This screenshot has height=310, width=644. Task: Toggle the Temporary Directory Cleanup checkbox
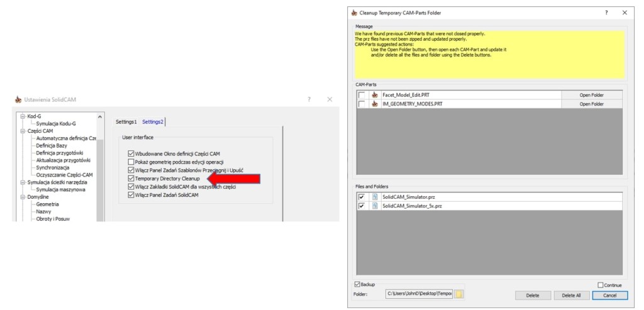(131, 179)
